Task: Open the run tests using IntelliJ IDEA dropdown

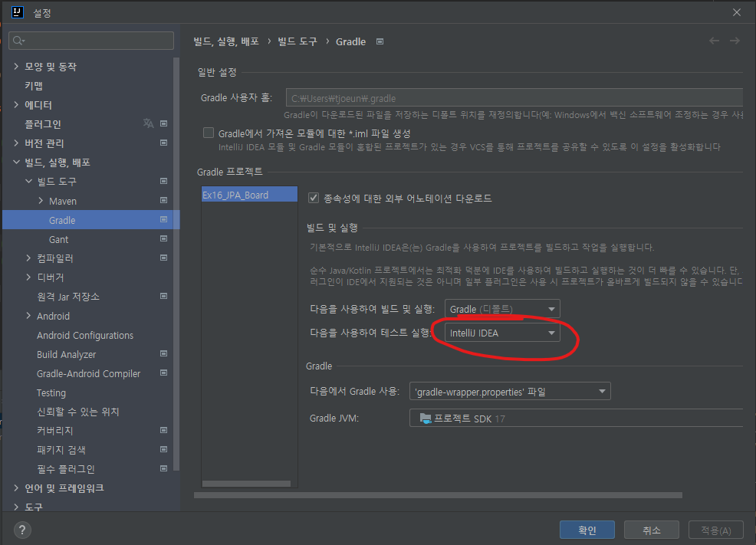Action: (x=502, y=333)
